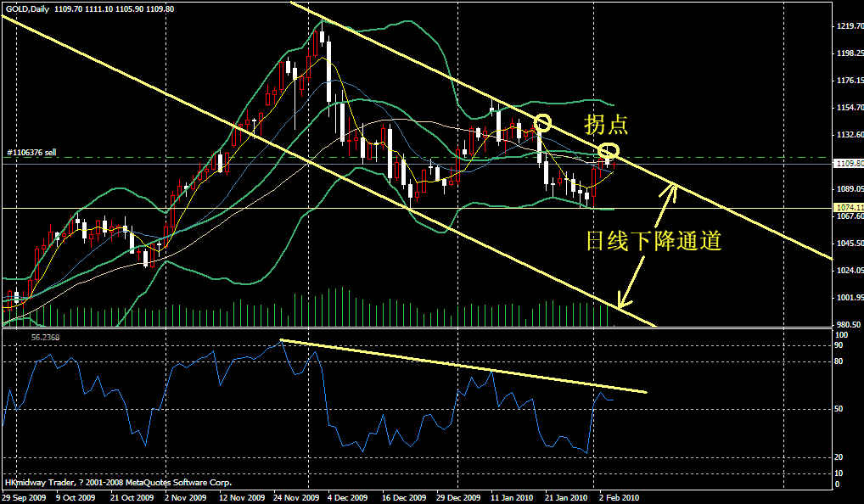This screenshot has height=504, width=864.
Task: Click the 16 Dec 2009 date label
Action: pyautogui.click(x=404, y=497)
